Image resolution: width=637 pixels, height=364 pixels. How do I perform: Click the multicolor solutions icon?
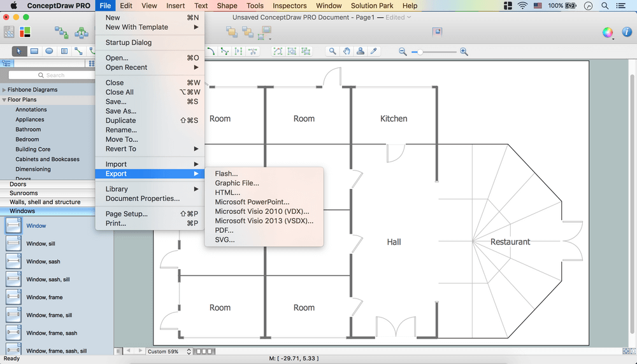pyautogui.click(x=25, y=32)
